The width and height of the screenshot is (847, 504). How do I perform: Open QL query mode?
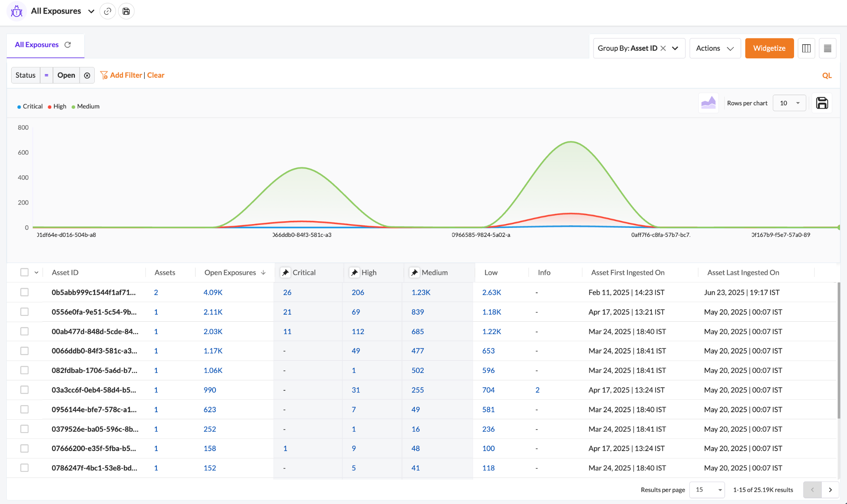coord(827,75)
